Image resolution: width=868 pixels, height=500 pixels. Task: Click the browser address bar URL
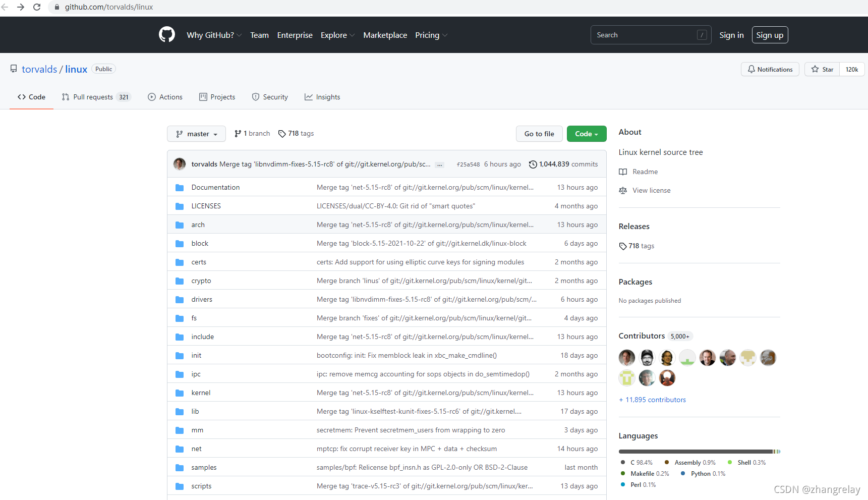pos(109,7)
